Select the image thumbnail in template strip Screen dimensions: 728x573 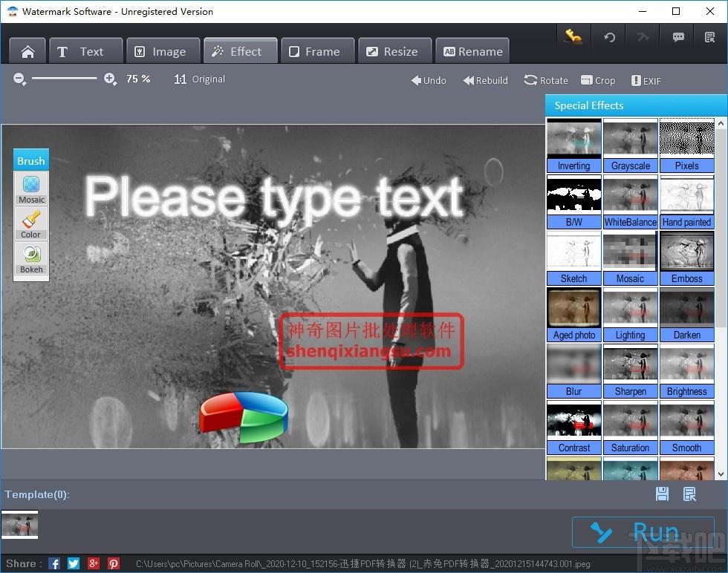tap(19, 525)
